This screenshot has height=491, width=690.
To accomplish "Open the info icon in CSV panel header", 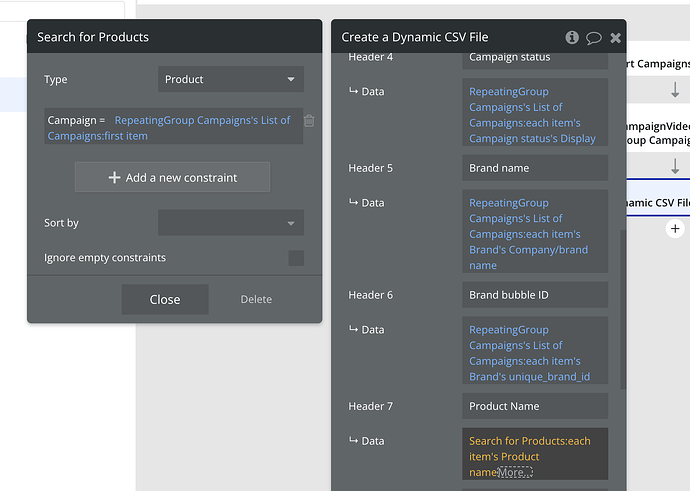I will 572,37.
